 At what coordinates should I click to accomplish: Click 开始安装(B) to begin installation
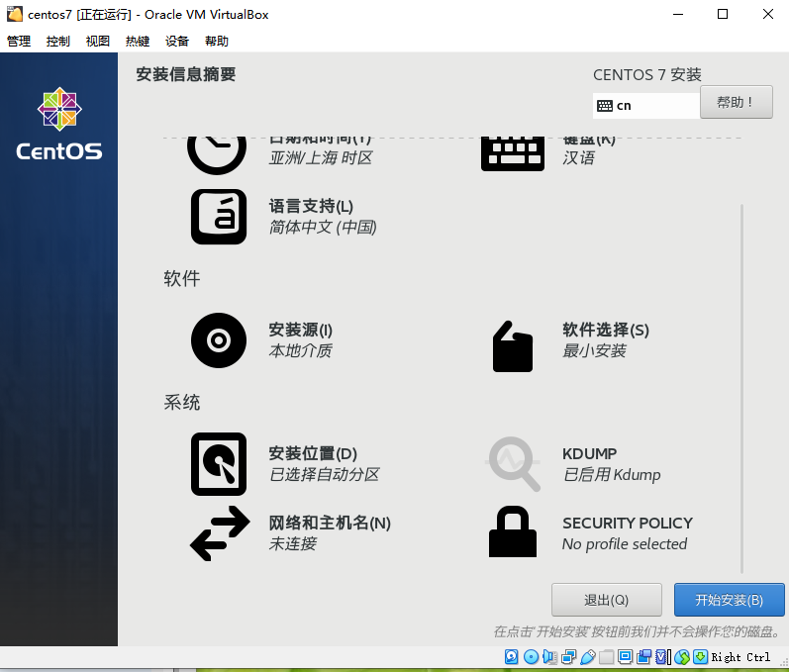pyautogui.click(x=730, y=600)
